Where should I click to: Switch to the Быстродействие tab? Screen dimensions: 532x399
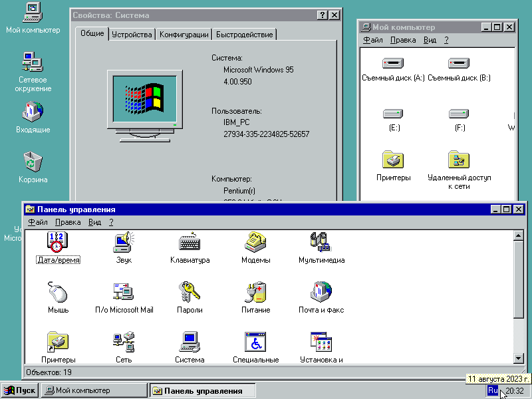coord(244,35)
